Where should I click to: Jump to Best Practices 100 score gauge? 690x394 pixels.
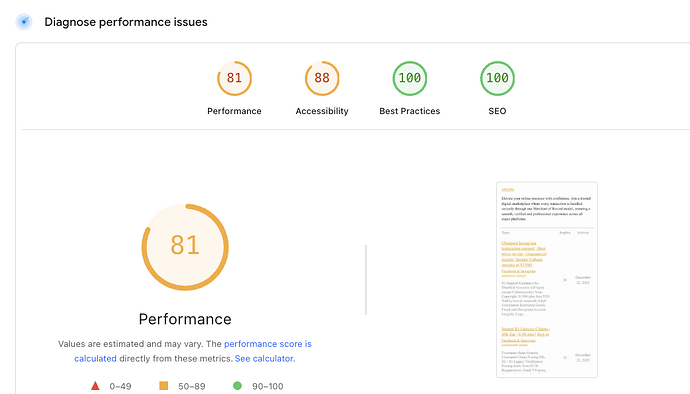[410, 78]
